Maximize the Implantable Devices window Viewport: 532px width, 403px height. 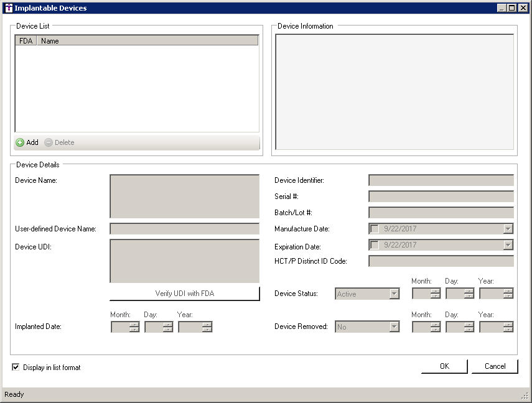tap(512, 8)
